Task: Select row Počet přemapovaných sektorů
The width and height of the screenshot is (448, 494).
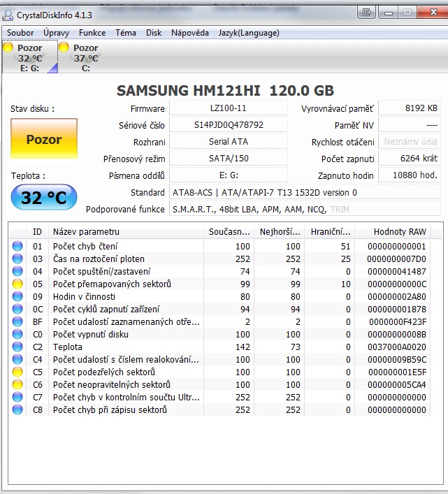Action: click(220, 284)
